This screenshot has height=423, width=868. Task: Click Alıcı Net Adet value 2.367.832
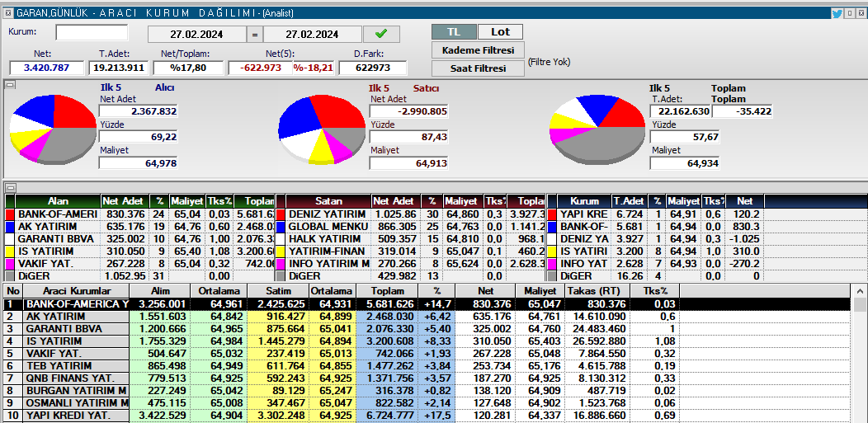pos(139,111)
